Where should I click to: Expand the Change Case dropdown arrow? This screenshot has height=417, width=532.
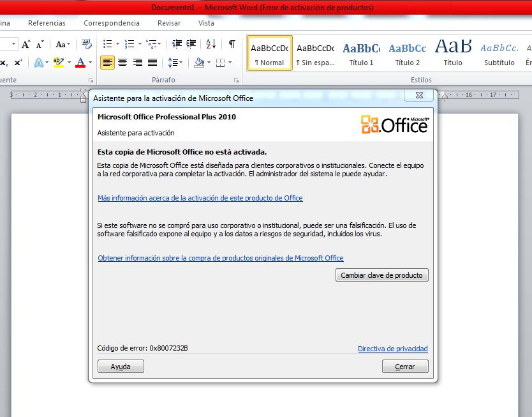[69, 44]
